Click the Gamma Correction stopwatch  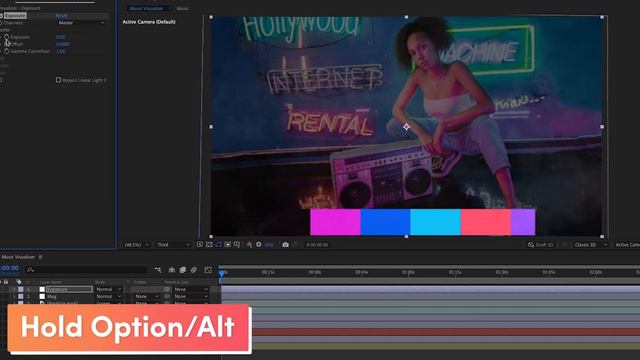pos(7,51)
